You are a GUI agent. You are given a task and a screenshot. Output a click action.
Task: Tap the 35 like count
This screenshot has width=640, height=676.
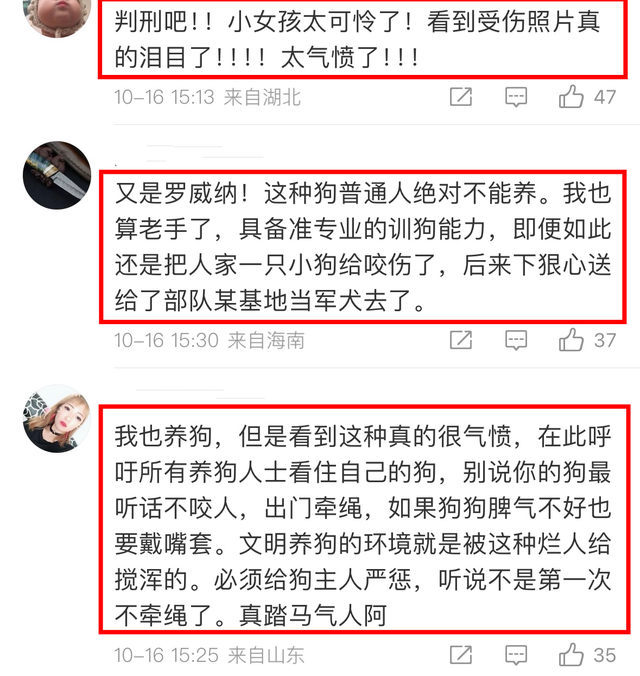605,655
